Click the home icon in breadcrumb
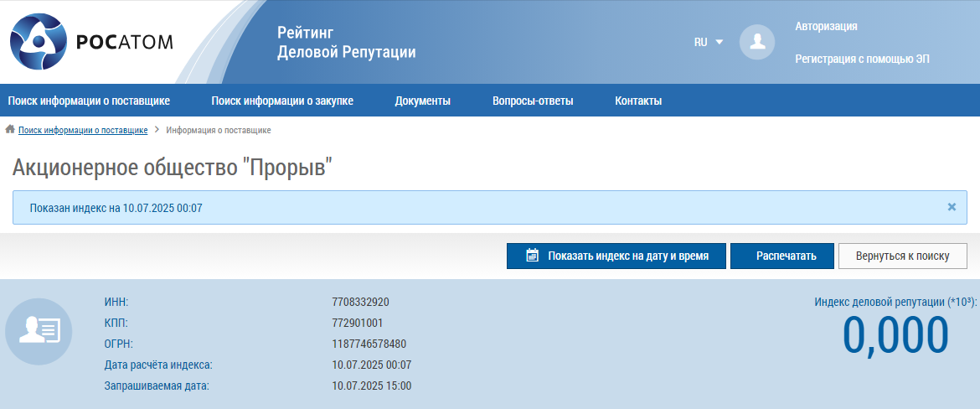Screen dimensions: 980x409 tap(10, 129)
